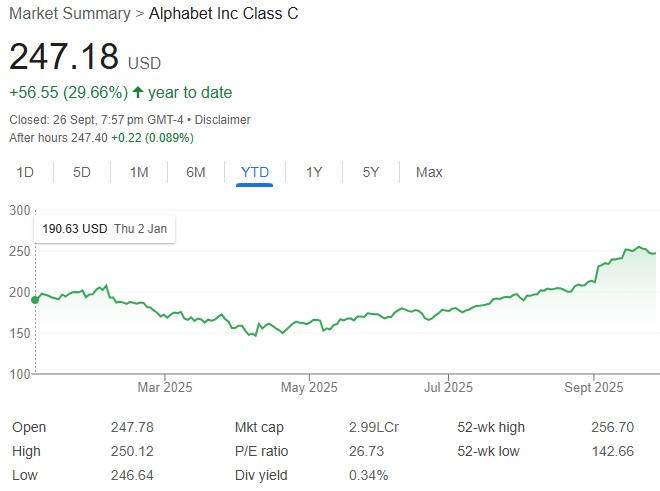
Task: Show the 6M price chart
Action: [196, 172]
